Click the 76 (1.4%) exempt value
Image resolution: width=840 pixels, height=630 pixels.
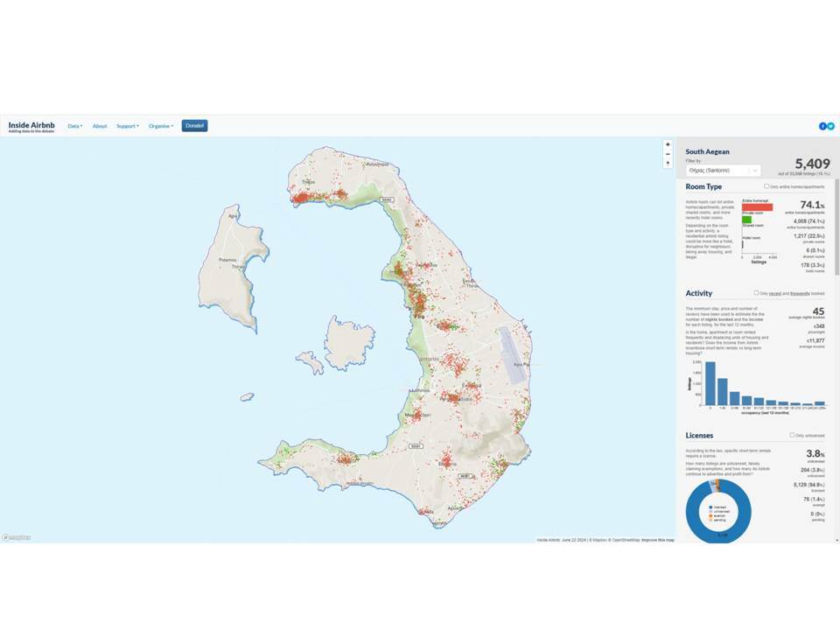point(814,499)
